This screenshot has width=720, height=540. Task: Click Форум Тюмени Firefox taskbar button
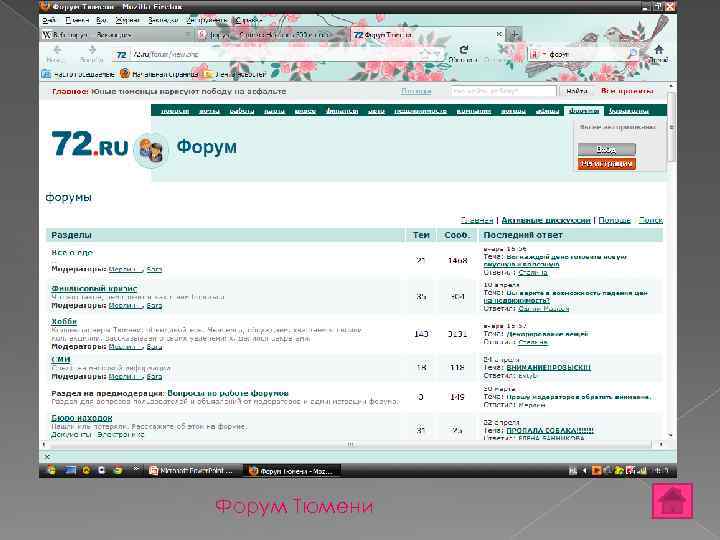point(292,471)
